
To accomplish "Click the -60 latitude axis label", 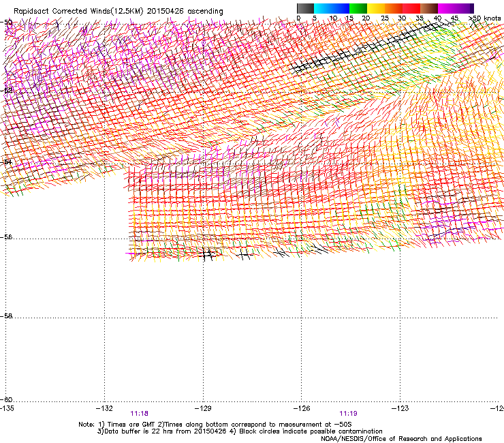I will click(x=6, y=399).
